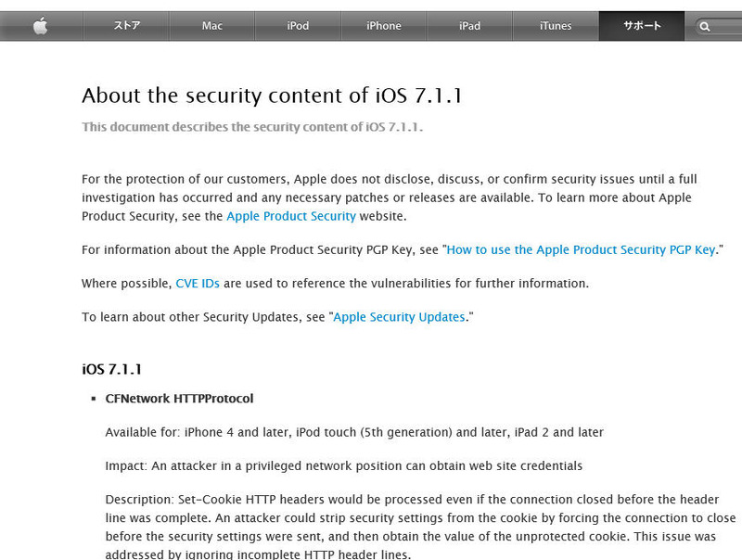This screenshot has width=742, height=560.
Task: Switch to the iPad navigation tab
Action: tap(469, 26)
